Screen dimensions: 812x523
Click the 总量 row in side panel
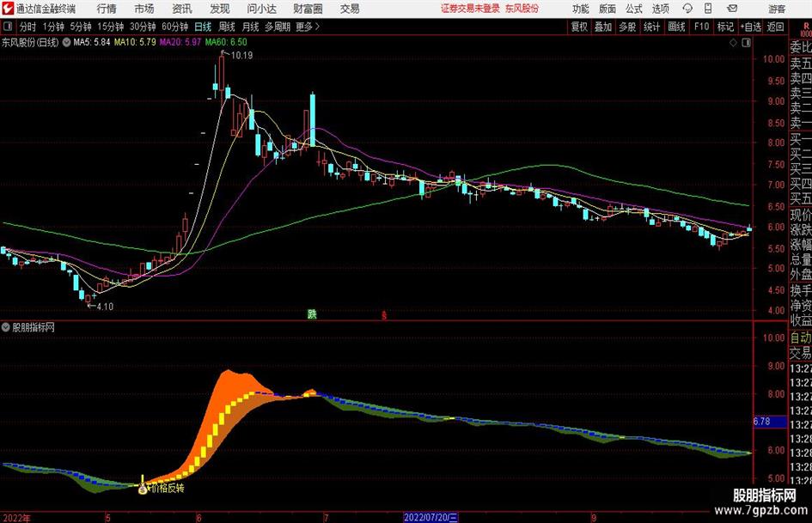click(801, 260)
